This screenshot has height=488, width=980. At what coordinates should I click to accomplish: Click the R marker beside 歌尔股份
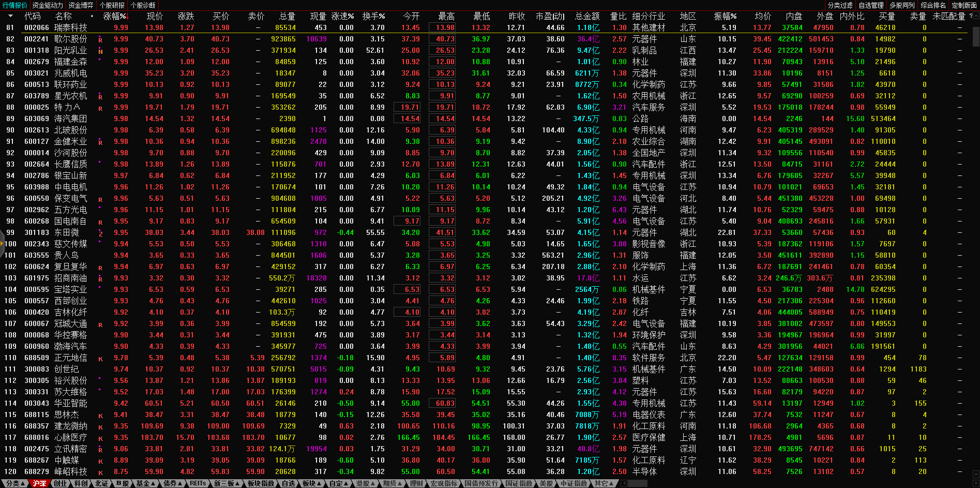[100, 40]
